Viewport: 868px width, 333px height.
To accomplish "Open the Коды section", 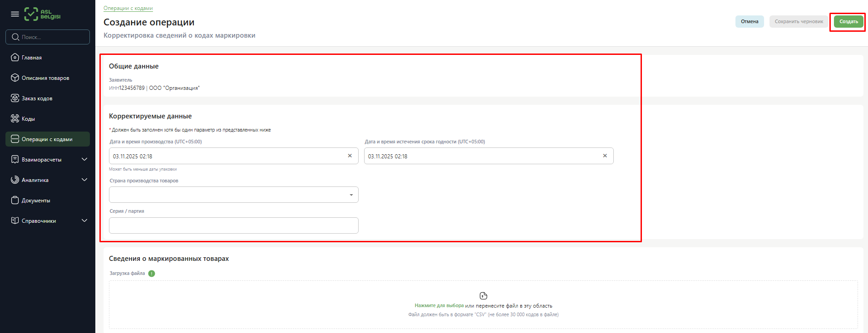I will [x=28, y=119].
